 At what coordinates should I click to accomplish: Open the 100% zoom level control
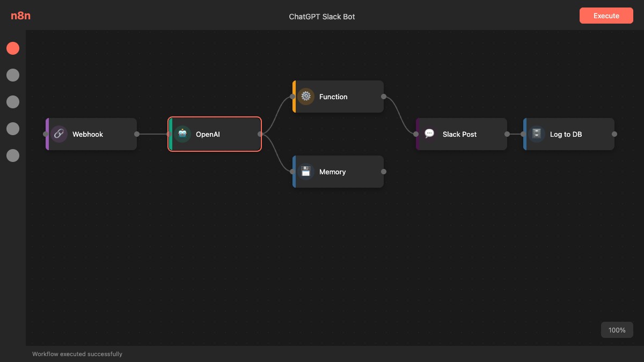[617, 330]
